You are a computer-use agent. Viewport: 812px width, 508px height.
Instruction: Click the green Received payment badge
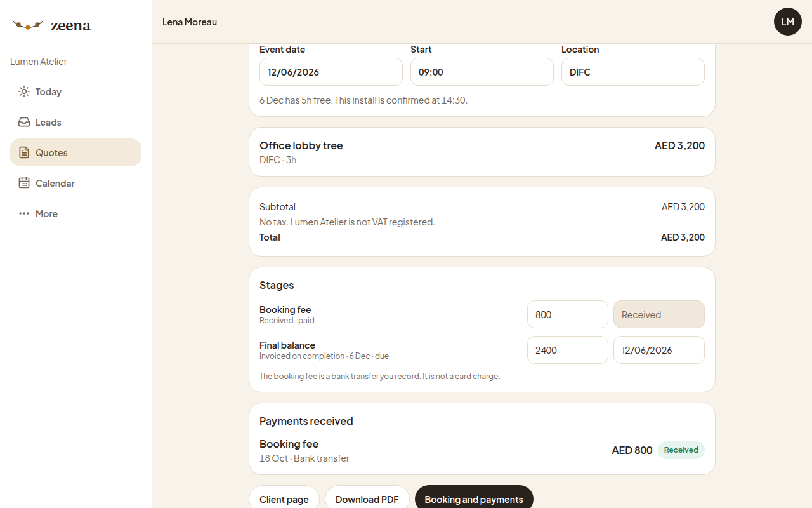point(681,450)
